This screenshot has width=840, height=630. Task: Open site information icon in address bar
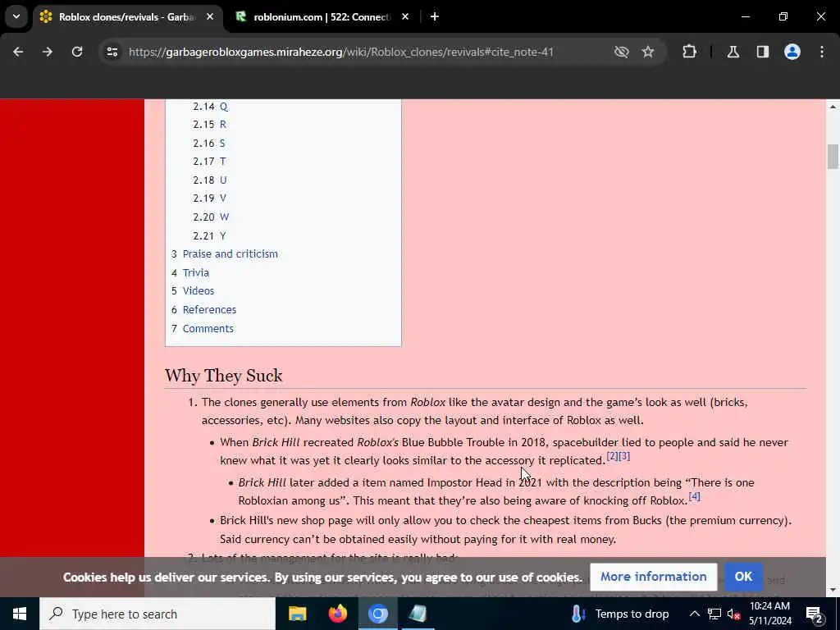(x=112, y=52)
